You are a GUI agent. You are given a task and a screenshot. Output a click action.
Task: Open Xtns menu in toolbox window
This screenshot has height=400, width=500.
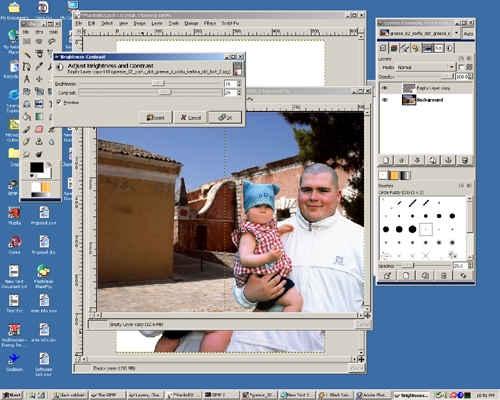coord(39,32)
